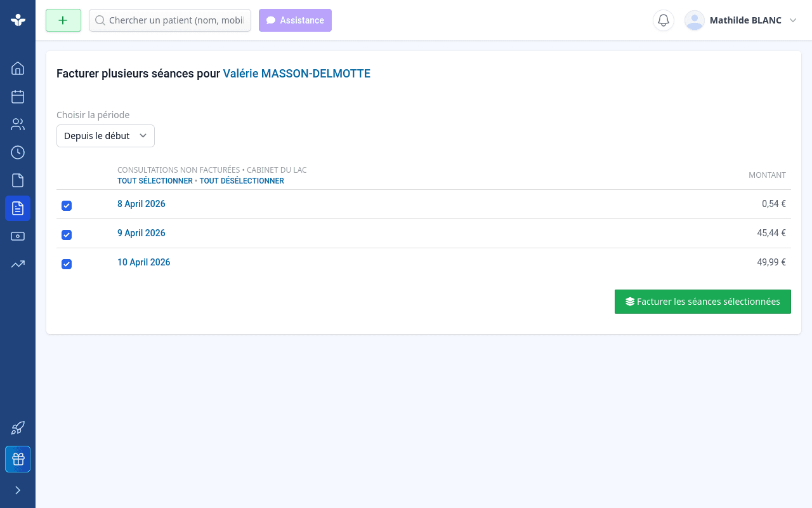Open patient link Valérie MASSON-DELMOTTE
Screen dimensions: 812x508
pyautogui.click(x=297, y=74)
